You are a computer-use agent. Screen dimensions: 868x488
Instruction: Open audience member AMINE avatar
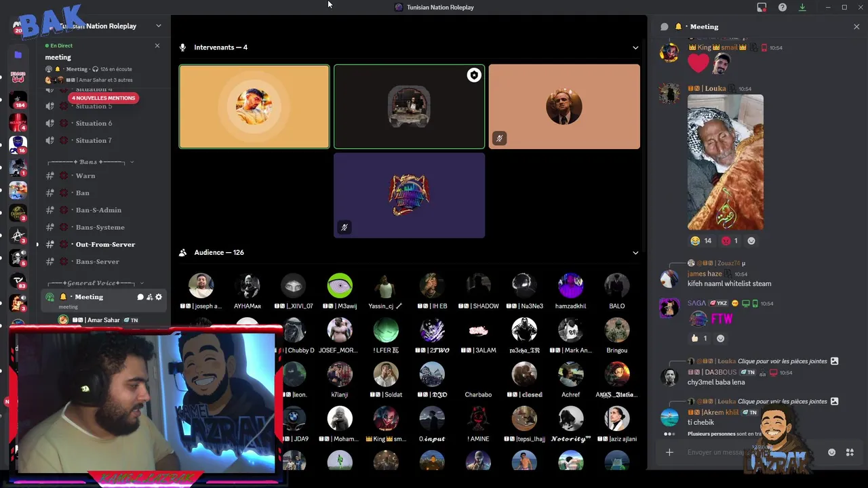click(478, 419)
